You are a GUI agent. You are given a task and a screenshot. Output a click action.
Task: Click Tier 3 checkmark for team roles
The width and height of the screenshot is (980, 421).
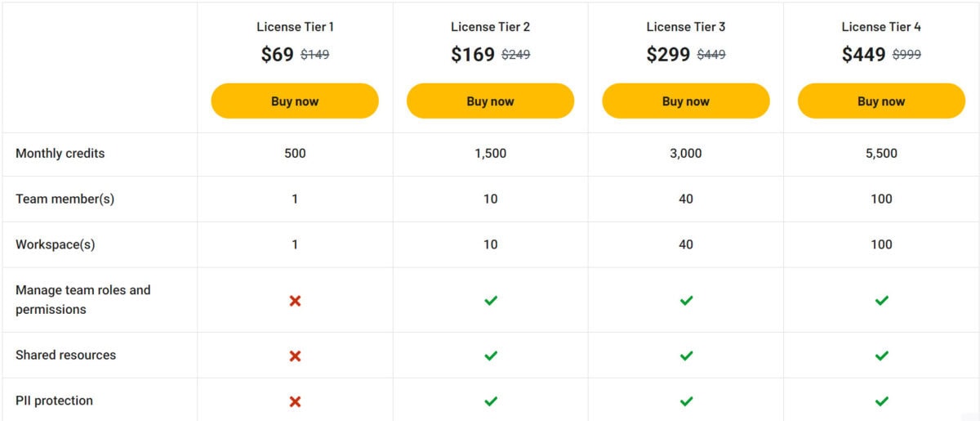click(686, 301)
